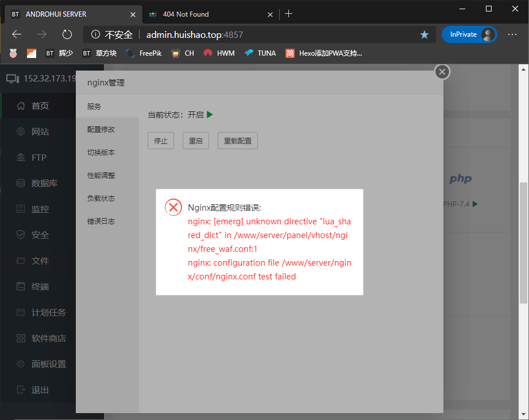Screen dimensions: 529x420
Task: Close the nginx管理 dialog
Action: coord(442,72)
